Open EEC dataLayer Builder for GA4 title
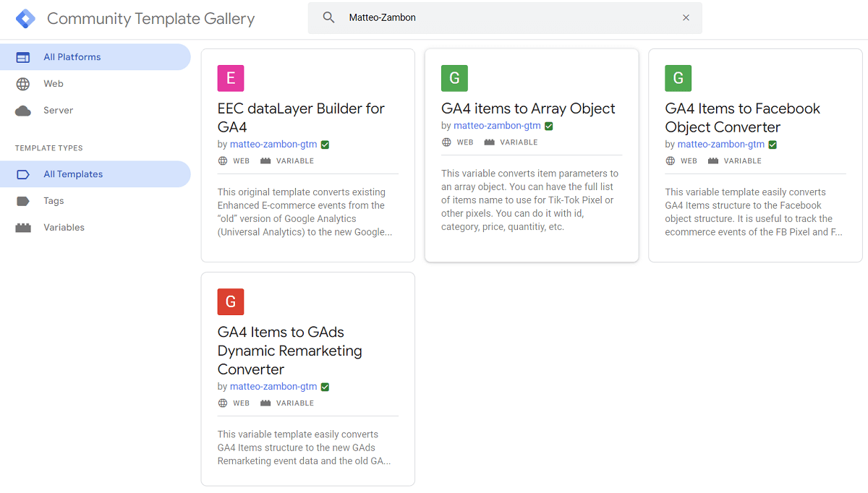The height and width of the screenshot is (493, 868). coord(301,118)
